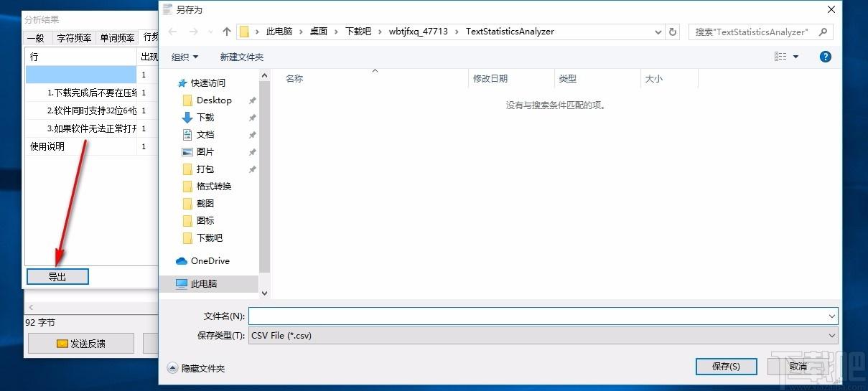The width and height of the screenshot is (868, 391).
Task: Open 图片 folder in sidebar
Action: point(205,151)
